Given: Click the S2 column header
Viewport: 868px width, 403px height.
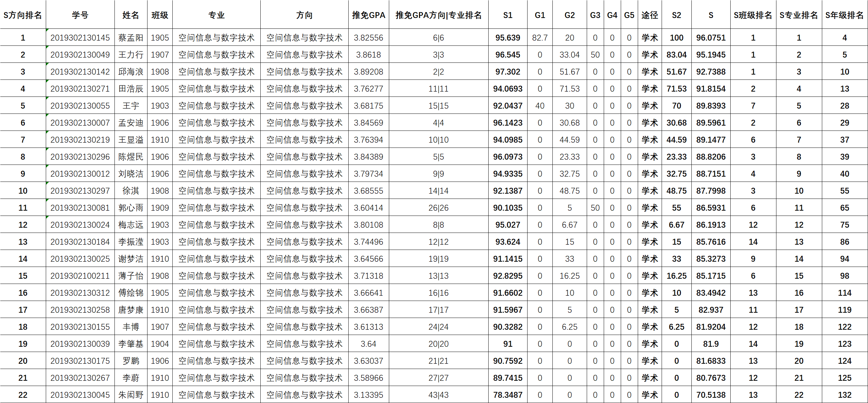Looking at the screenshot, I should 677,15.
